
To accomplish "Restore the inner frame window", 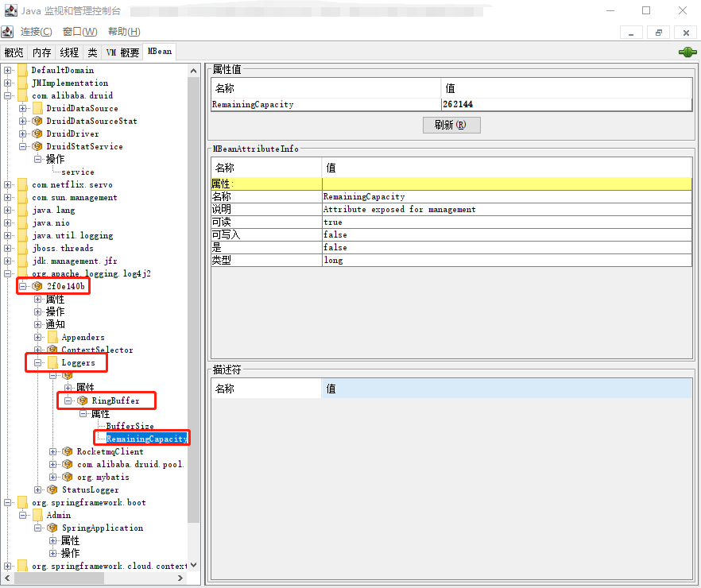I will pyautogui.click(x=659, y=33).
